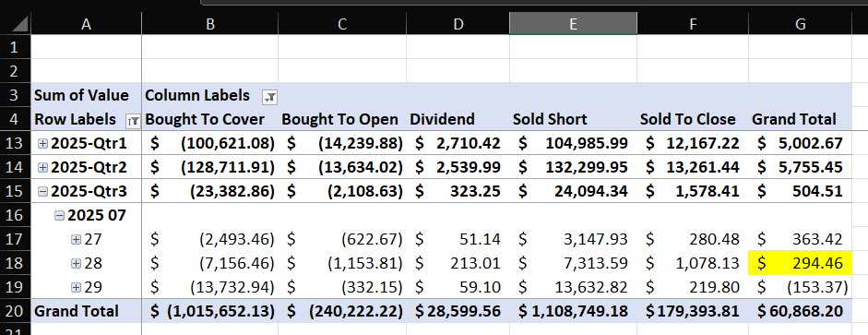This screenshot has height=335, width=868.
Task: Select the 179,393.81 Sold To Close total
Action: (x=693, y=311)
